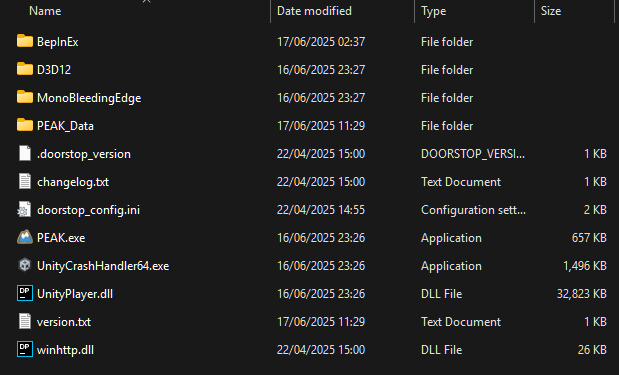Click the D3D12 folder icon
619x375 pixels.
pyautogui.click(x=24, y=69)
